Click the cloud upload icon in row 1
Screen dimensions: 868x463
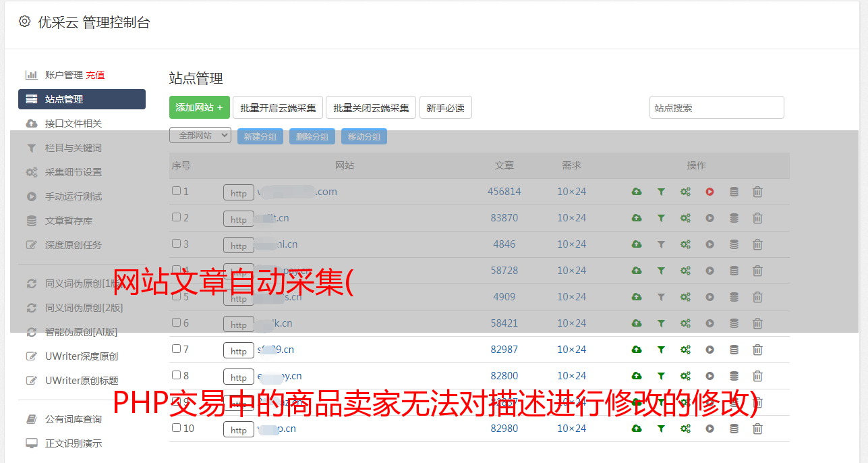[637, 192]
